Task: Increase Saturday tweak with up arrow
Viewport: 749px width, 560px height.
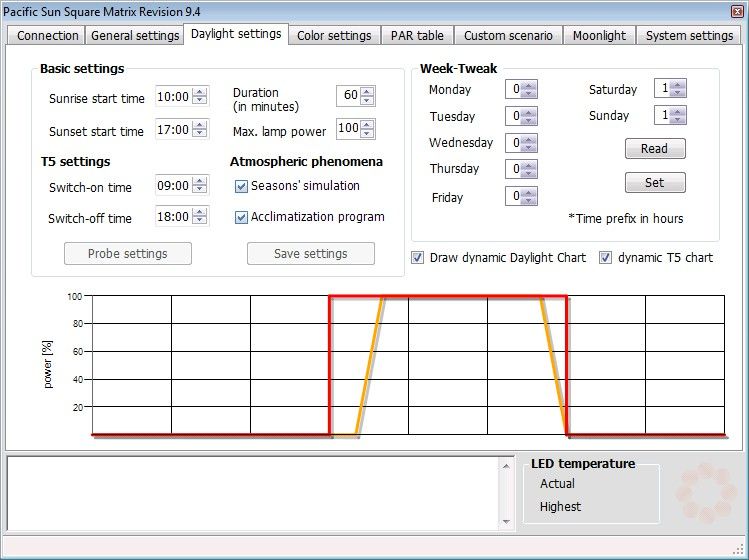Action: tap(677, 84)
